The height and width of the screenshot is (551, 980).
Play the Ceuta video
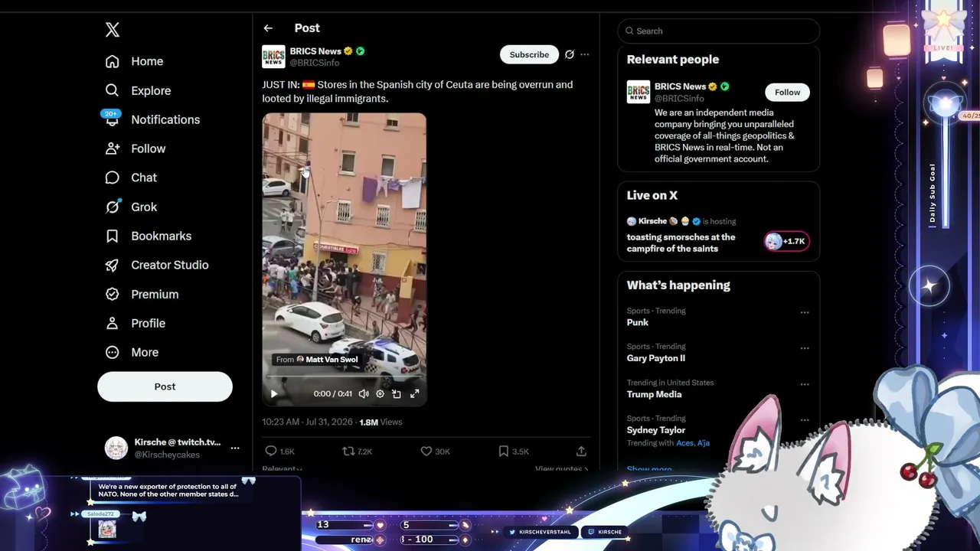point(274,394)
